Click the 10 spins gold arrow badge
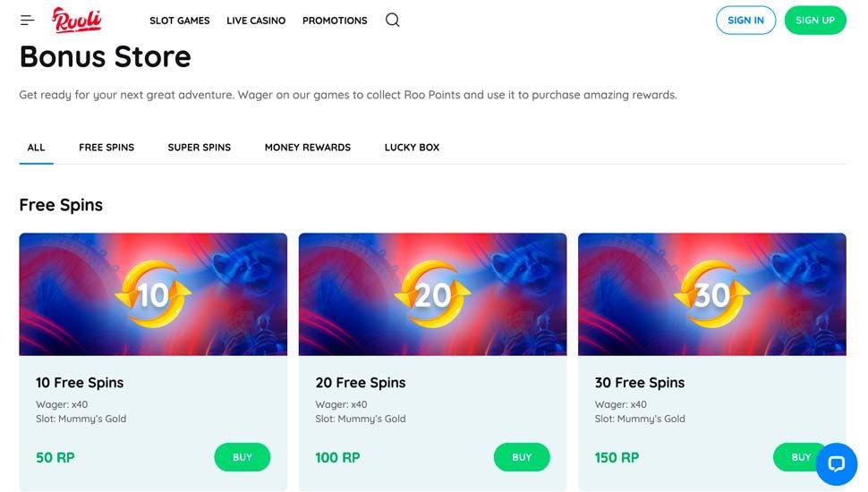 click(x=154, y=294)
